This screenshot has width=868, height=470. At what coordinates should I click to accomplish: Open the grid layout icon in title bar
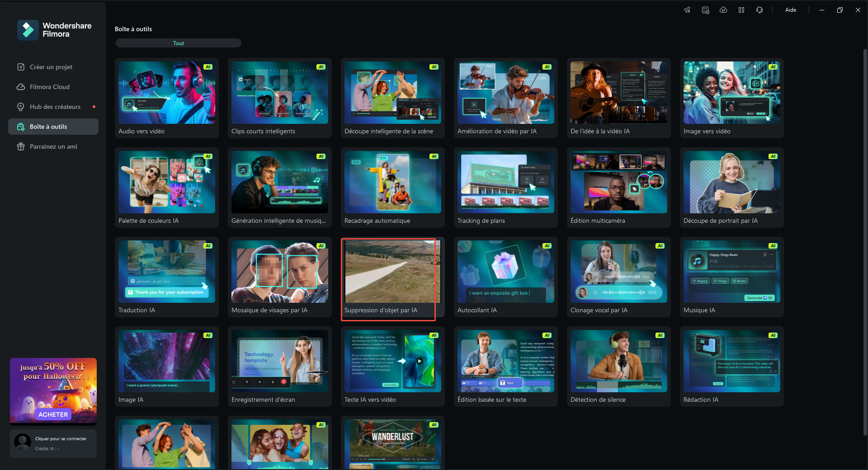coord(741,10)
